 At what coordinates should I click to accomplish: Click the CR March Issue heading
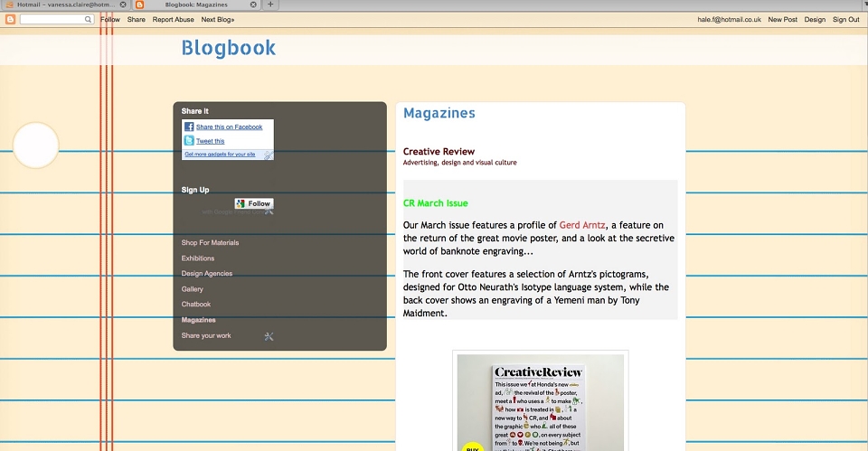[x=435, y=203]
